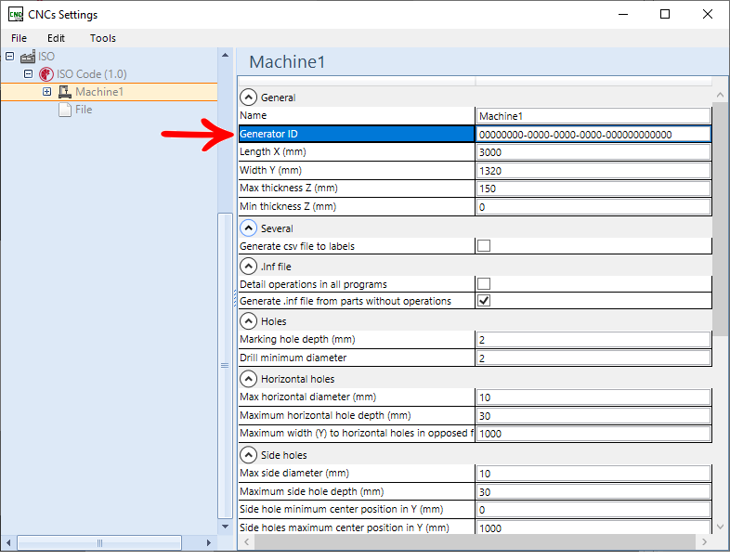Image resolution: width=730 pixels, height=560 pixels.
Task: Click the CNC app icon in title bar
Action: (x=16, y=14)
